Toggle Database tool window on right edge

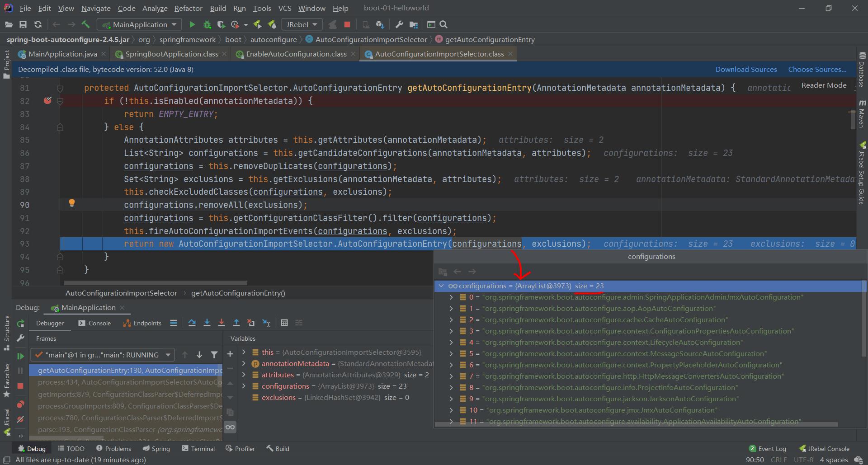point(862,69)
